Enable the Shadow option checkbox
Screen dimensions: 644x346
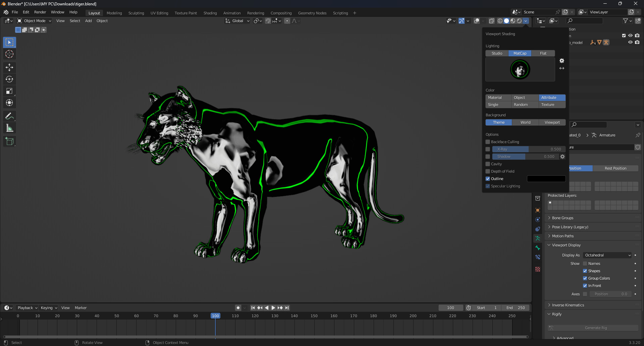point(488,157)
